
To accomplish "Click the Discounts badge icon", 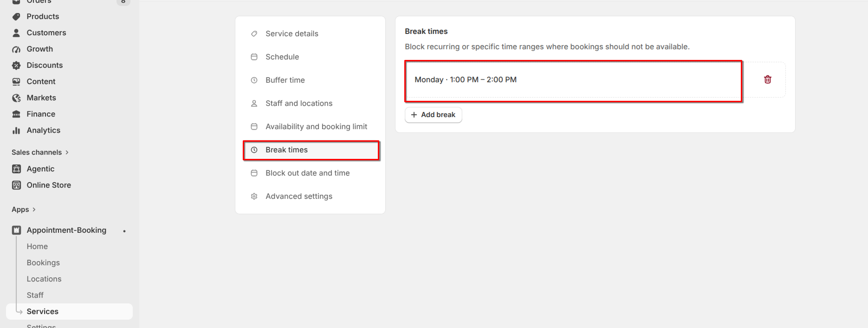I will tap(16, 66).
